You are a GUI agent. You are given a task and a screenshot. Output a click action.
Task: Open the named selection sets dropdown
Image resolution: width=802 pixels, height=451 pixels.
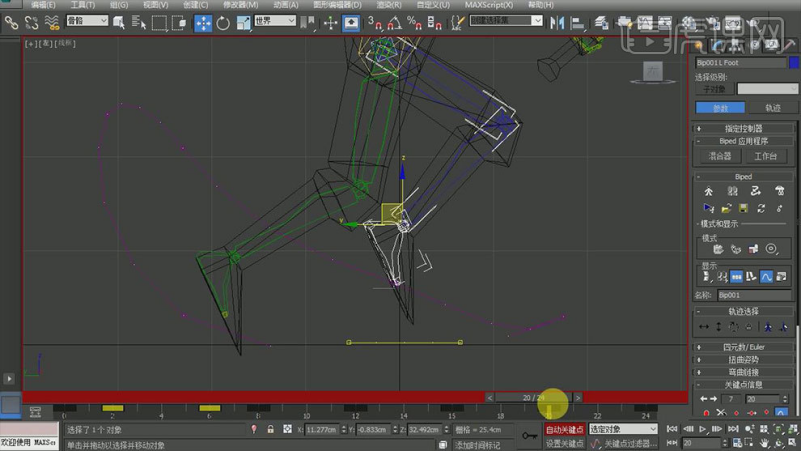tap(506, 20)
